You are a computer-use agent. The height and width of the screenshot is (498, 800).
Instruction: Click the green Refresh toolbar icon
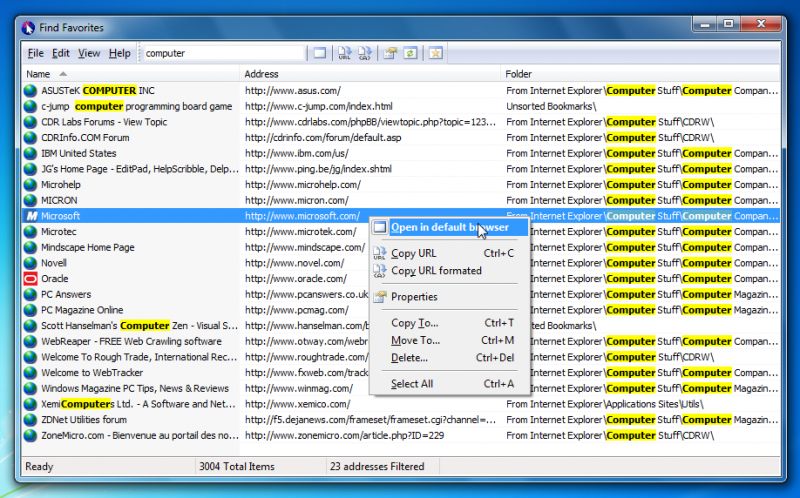tap(410, 53)
